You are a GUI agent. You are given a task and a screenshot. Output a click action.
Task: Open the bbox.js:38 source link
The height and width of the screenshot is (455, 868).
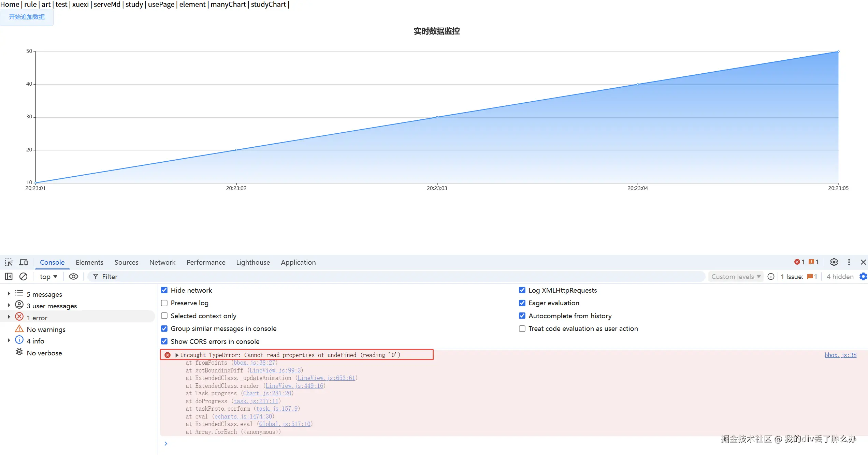pyautogui.click(x=840, y=355)
